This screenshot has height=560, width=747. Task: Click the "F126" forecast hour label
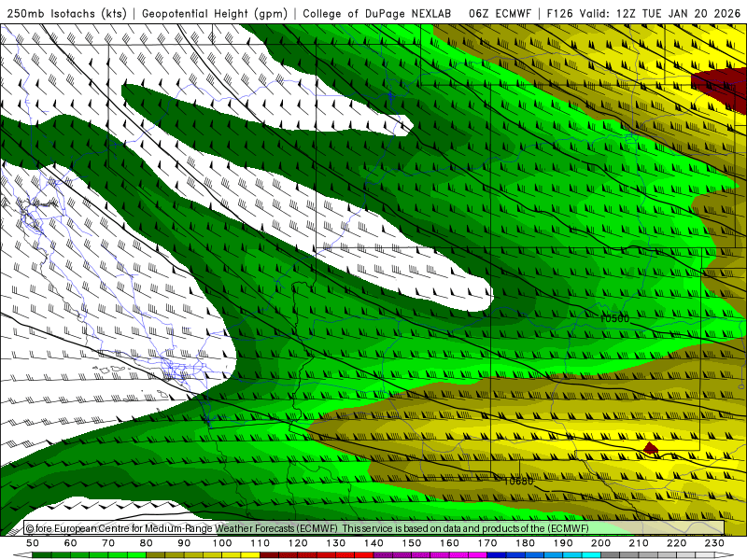coord(559,13)
